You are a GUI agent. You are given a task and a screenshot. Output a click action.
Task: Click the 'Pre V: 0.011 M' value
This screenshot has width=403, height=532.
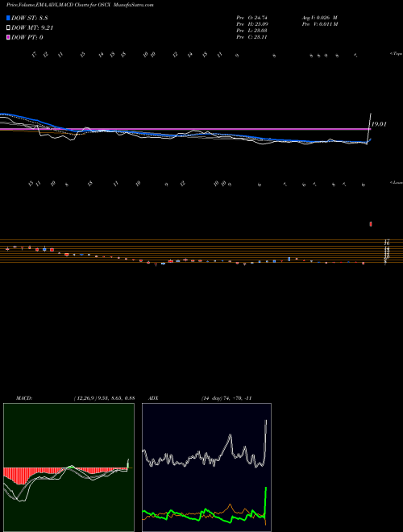pos(319,24)
